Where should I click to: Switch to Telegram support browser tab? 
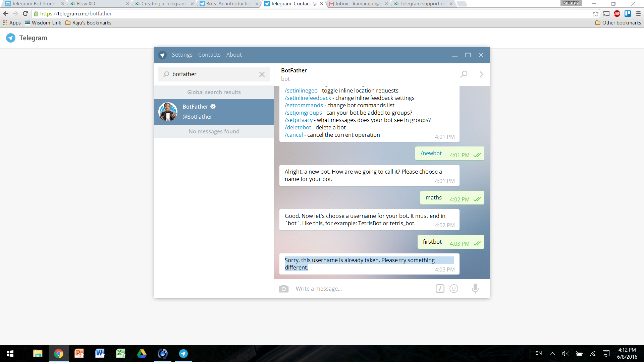click(423, 4)
